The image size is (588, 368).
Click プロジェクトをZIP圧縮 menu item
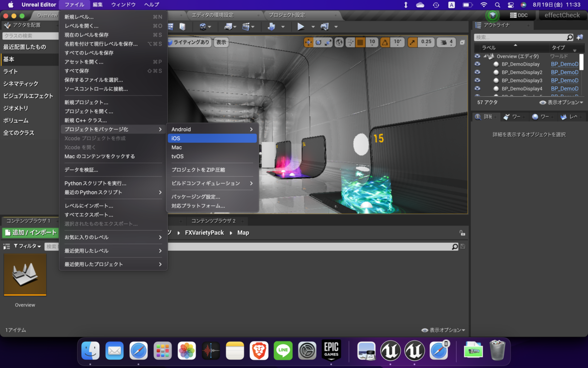point(212,170)
